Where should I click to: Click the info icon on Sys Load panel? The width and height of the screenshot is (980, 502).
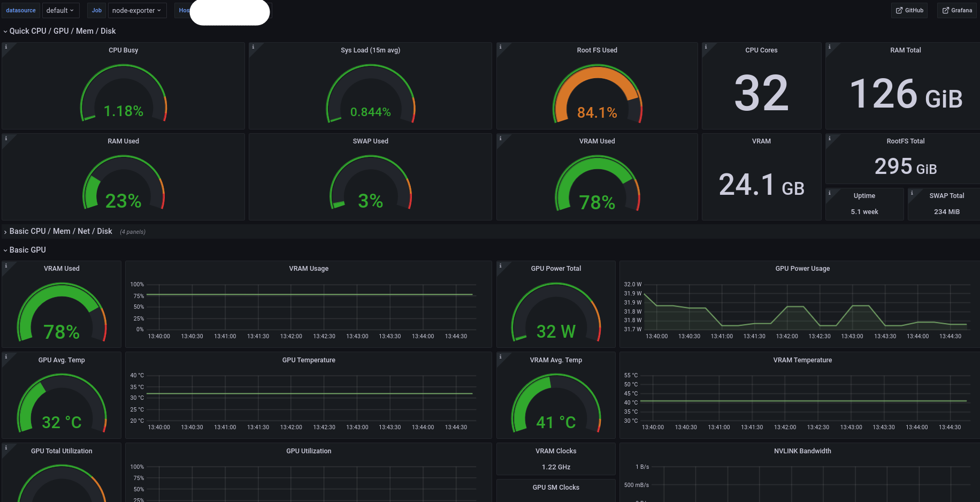(253, 47)
